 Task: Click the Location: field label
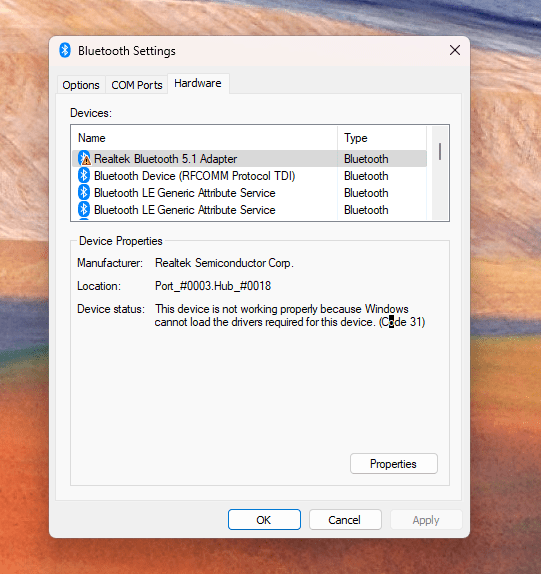point(99,286)
